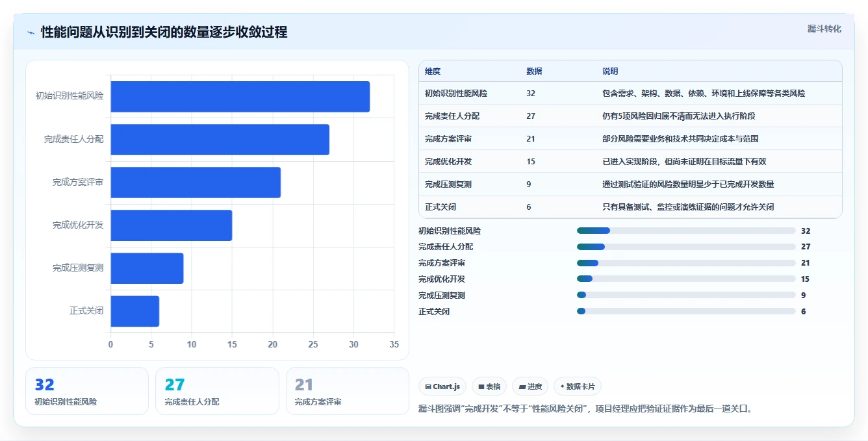Screen dimensions: 868x441
Task: Select table cell 完成方案评审
Action: point(448,139)
